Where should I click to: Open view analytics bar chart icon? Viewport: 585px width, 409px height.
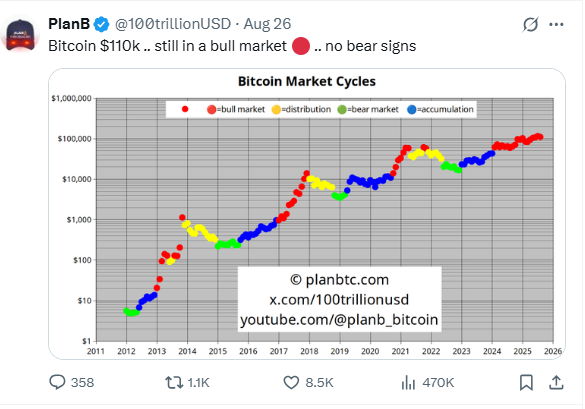tap(408, 383)
